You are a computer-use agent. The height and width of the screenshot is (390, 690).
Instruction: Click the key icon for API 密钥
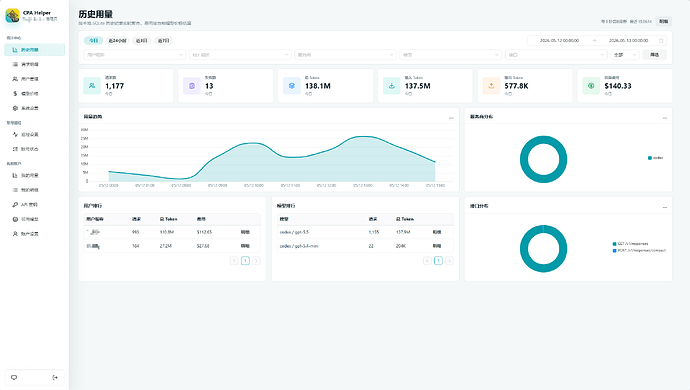coord(15,204)
